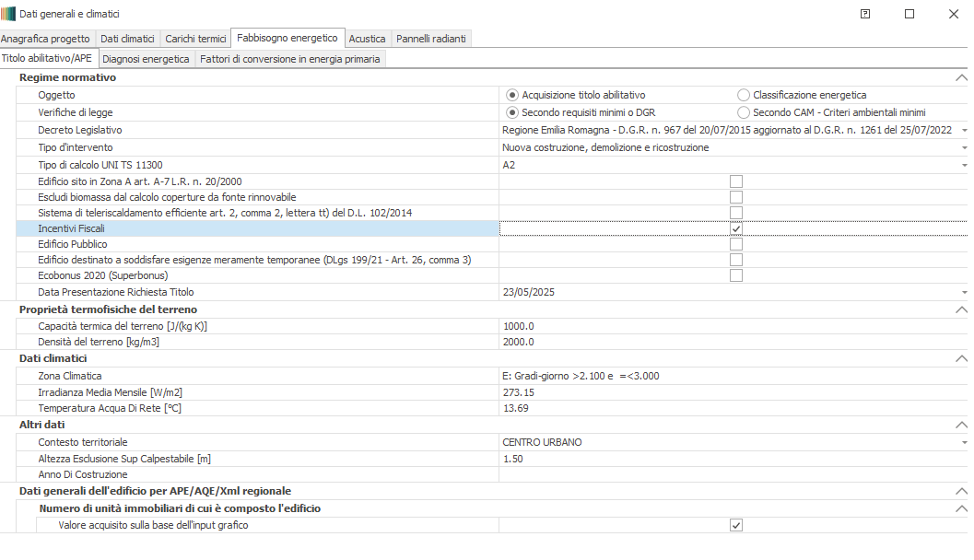Click the Capacità termica del terreno value field
974x560 pixels.
728,326
